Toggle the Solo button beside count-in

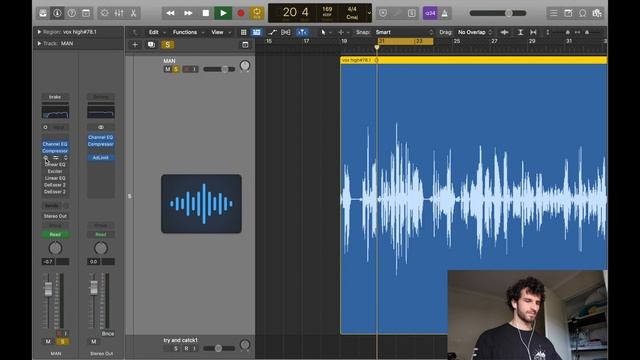point(411,13)
